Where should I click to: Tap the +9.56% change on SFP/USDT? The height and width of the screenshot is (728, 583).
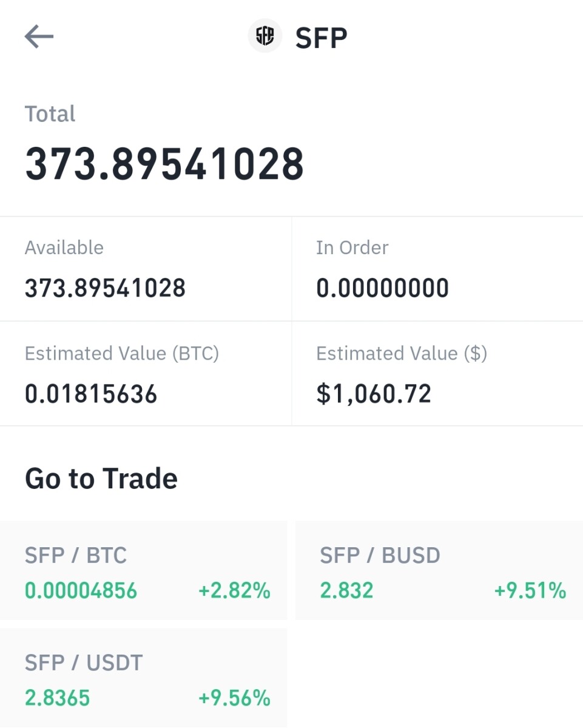click(x=234, y=698)
